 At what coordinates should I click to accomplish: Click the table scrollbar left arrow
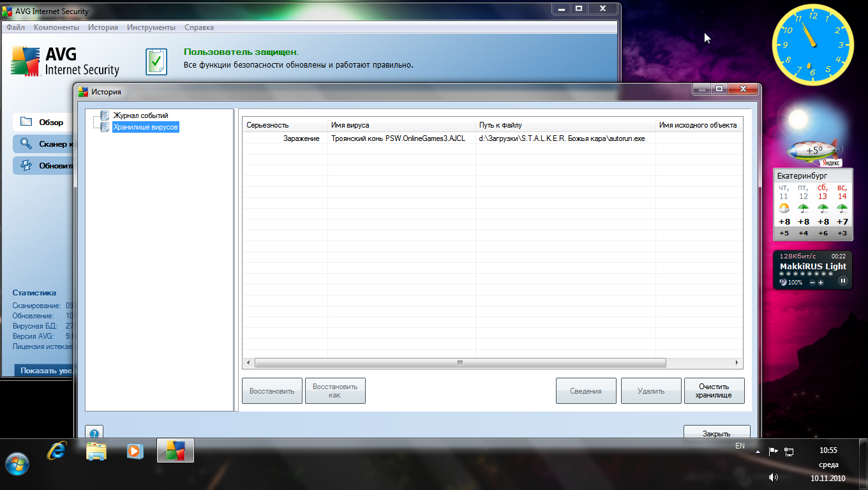(248, 362)
